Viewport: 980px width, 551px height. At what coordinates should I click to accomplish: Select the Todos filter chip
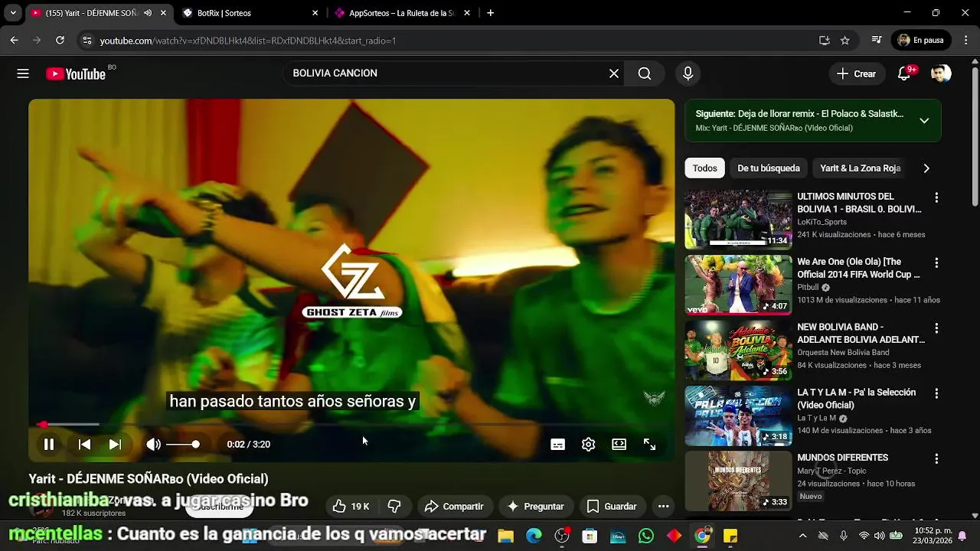(x=704, y=168)
